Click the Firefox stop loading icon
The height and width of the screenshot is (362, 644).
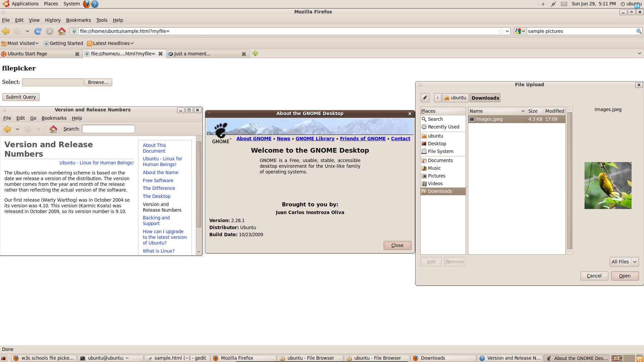coord(50,31)
